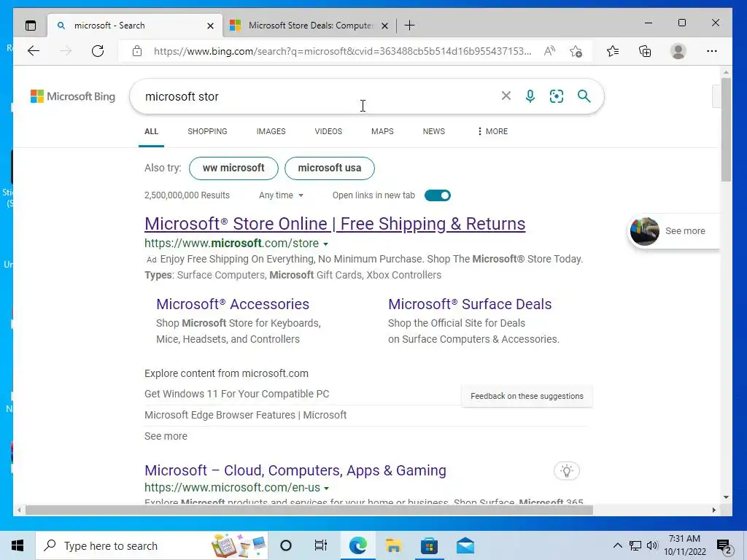The height and width of the screenshot is (560, 747).
Task: Open the Windows Start menu
Action: 18,545
